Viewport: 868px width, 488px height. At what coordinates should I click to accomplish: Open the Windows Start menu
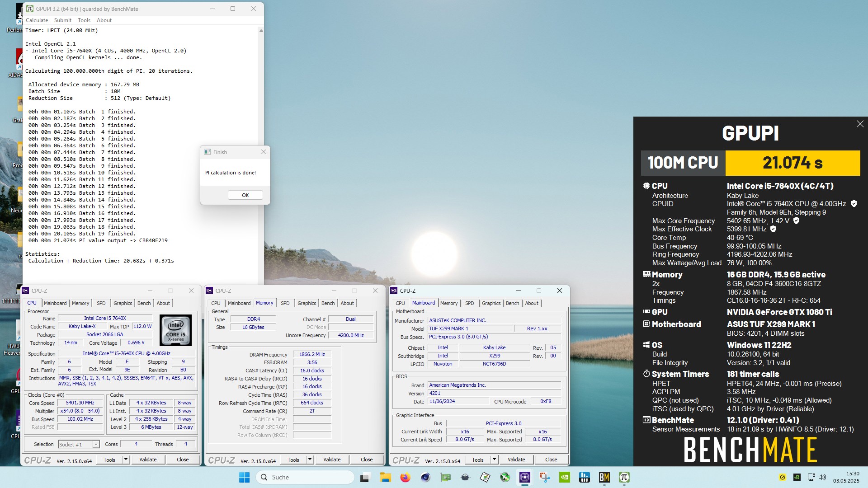tap(244, 477)
